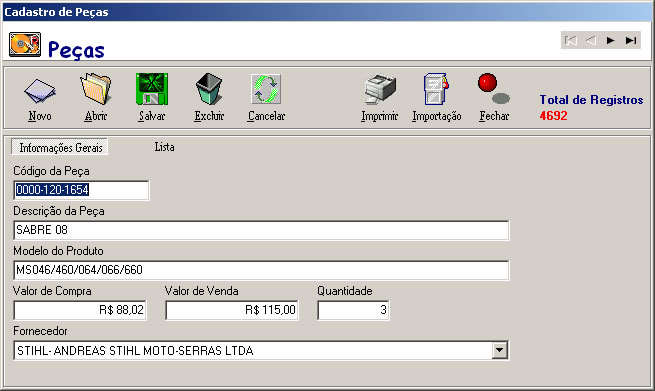Print using the Imprimir printer icon
The image size is (655, 391).
380,89
